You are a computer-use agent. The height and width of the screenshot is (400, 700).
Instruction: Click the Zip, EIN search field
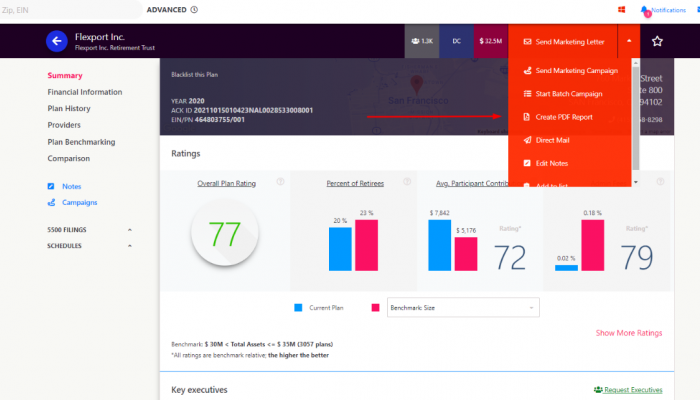[x=60, y=10]
